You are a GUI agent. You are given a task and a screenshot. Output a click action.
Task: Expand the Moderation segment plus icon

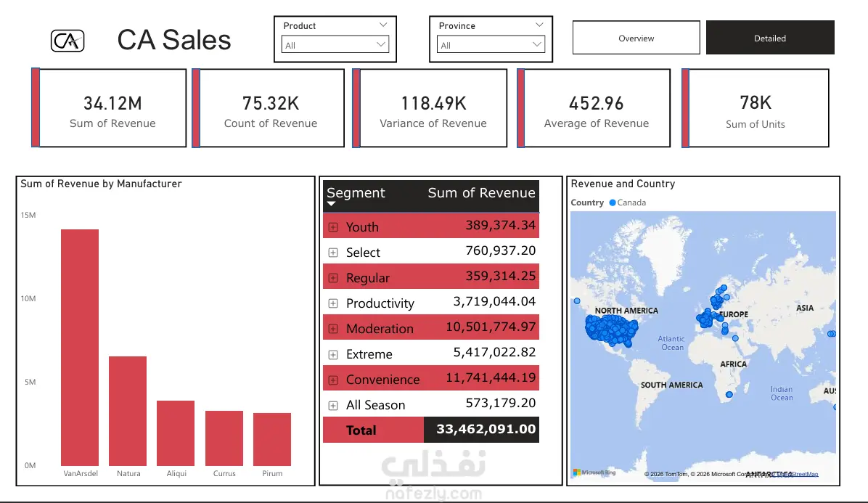[333, 330]
